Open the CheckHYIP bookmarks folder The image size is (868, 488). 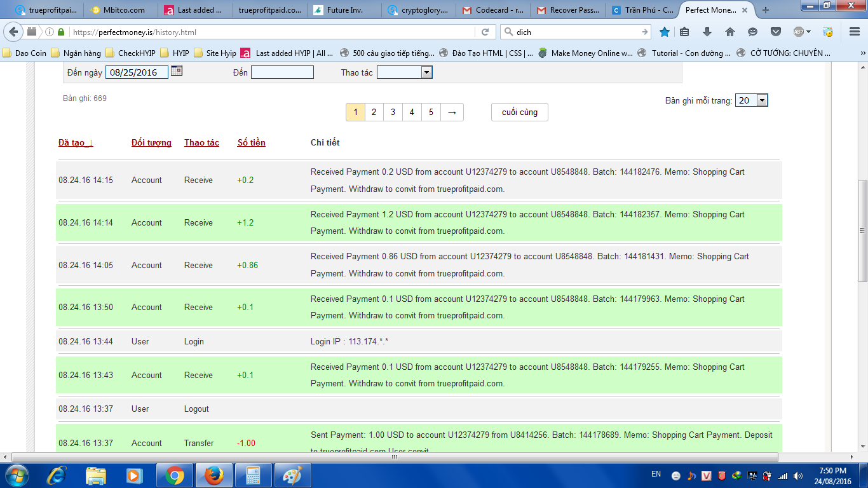(130, 53)
